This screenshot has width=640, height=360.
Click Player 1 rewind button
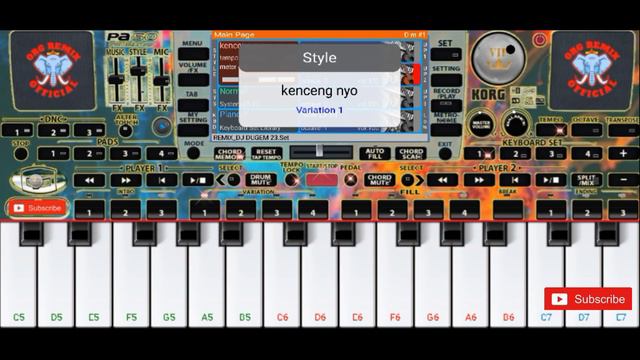click(89, 180)
